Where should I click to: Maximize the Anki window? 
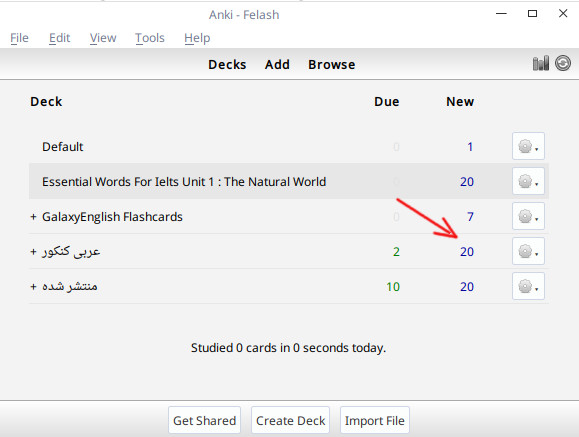[x=532, y=14]
